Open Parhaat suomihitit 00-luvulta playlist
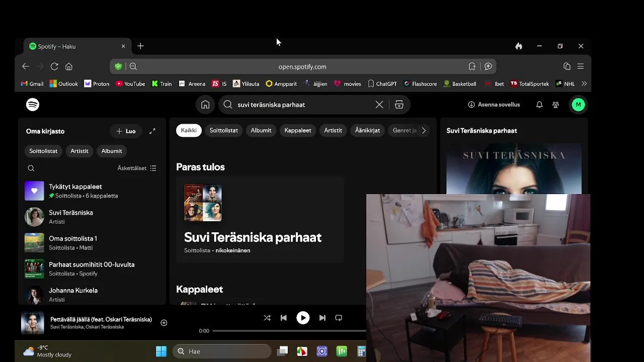644x362 pixels. pos(92,269)
